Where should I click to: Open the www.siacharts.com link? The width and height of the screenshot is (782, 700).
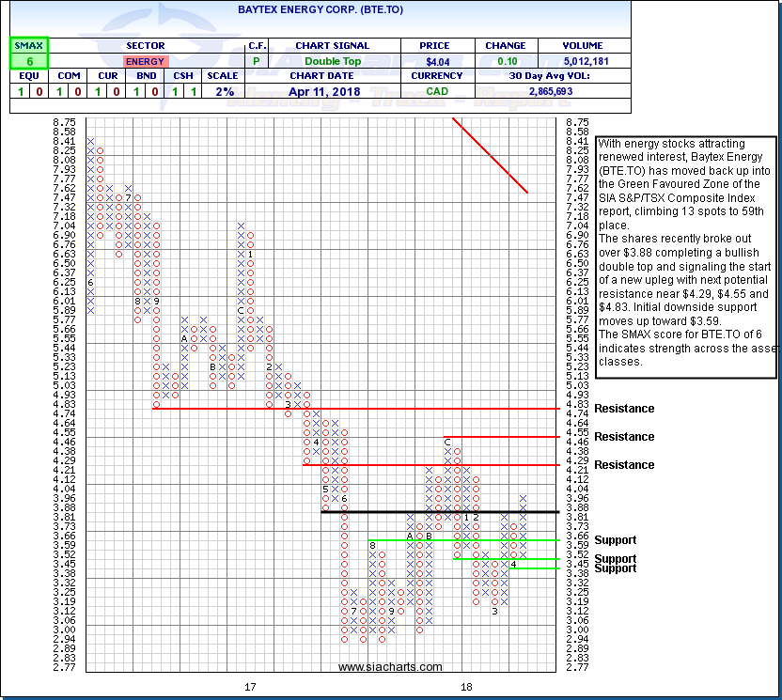[x=390, y=667]
